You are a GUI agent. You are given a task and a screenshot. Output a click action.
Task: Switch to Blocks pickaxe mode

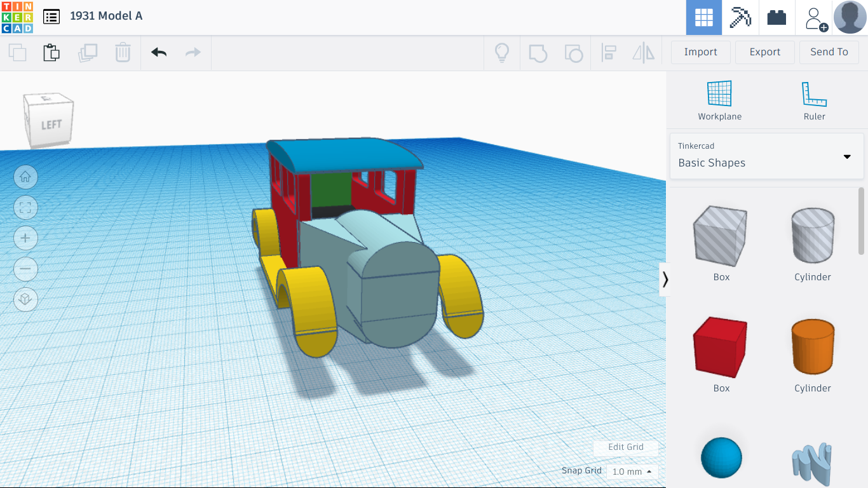pyautogui.click(x=740, y=17)
